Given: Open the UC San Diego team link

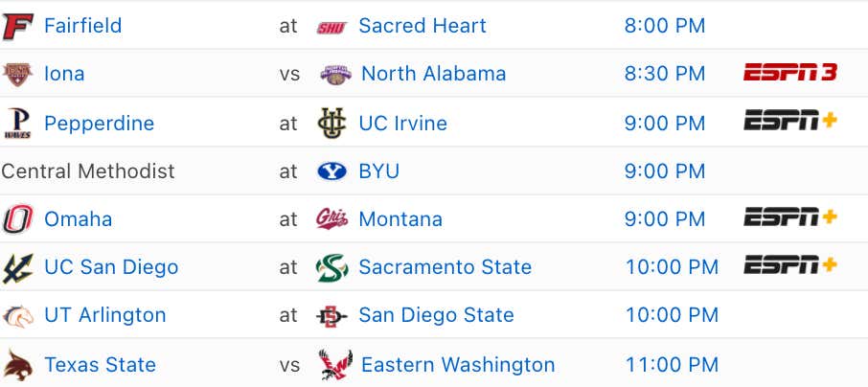Looking at the screenshot, I should point(111,267).
